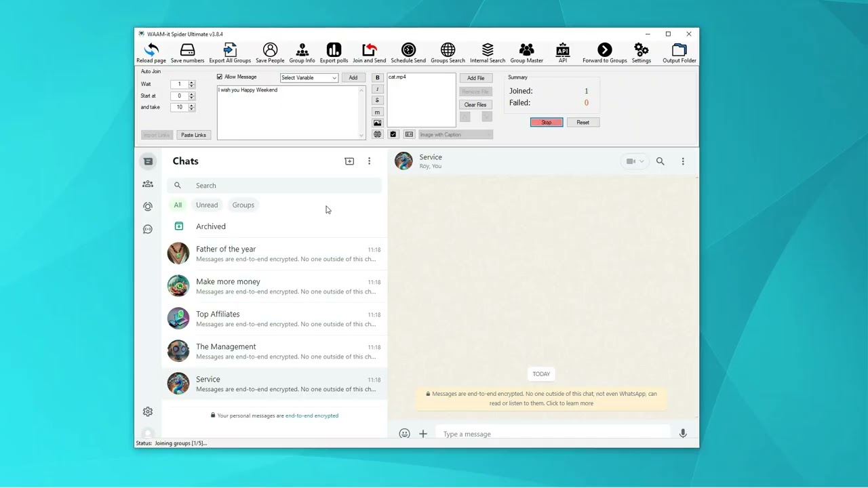Click the Type a message field
This screenshot has width=868, height=488.
click(553, 434)
